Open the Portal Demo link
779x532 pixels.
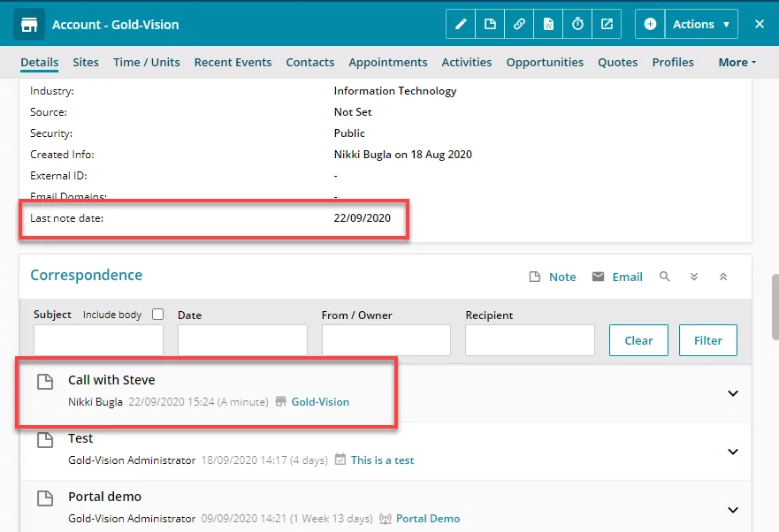(428, 518)
